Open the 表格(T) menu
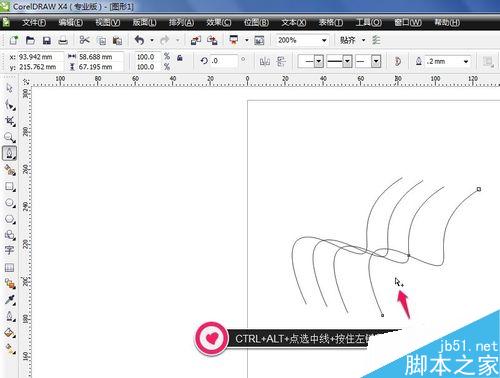 click(331, 22)
